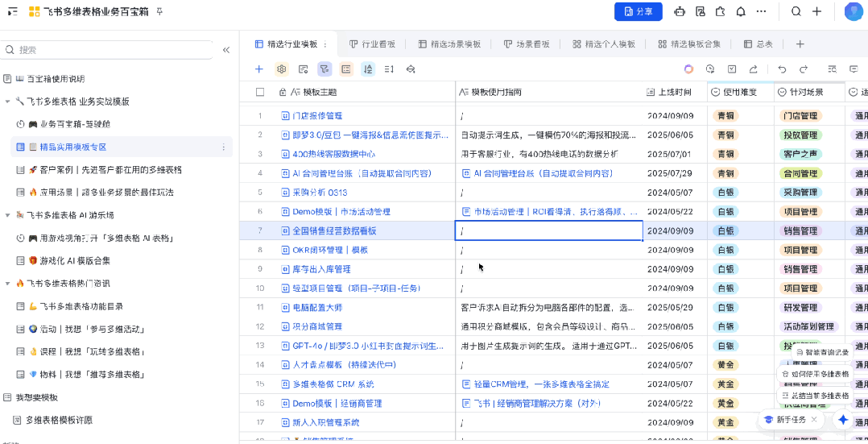Open the 门店报修管理 template link
Image resolution: width=868 pixels, height=444 pixels.
click(316, 116)
